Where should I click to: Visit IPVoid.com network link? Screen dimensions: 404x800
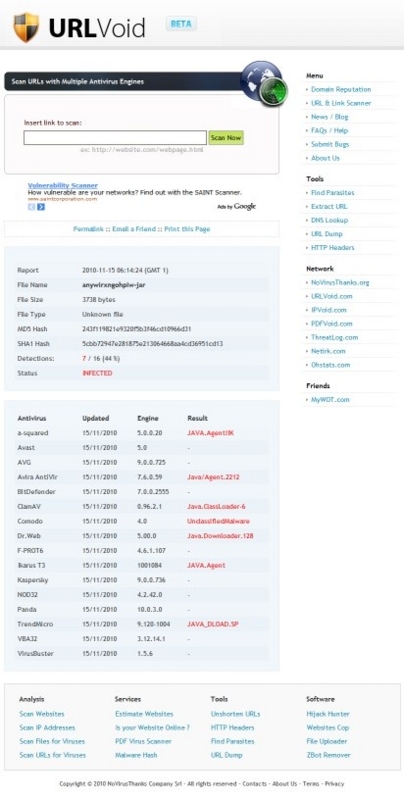tap(329, 310)
